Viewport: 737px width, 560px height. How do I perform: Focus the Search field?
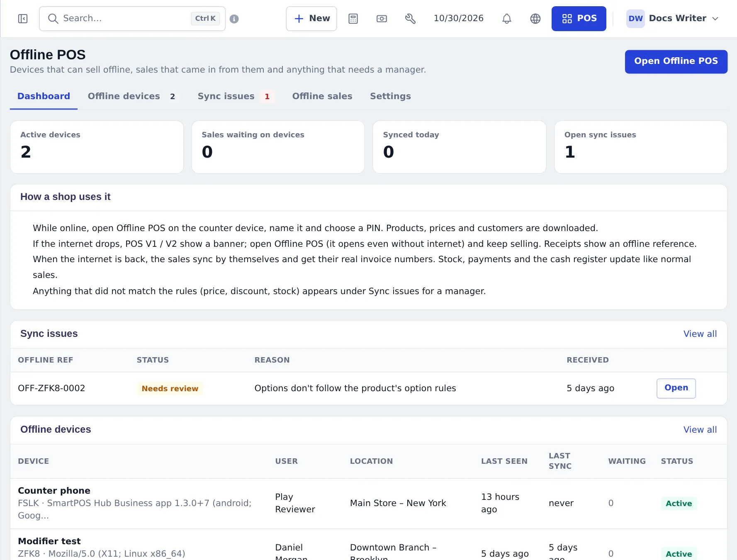tap(132, 19)
